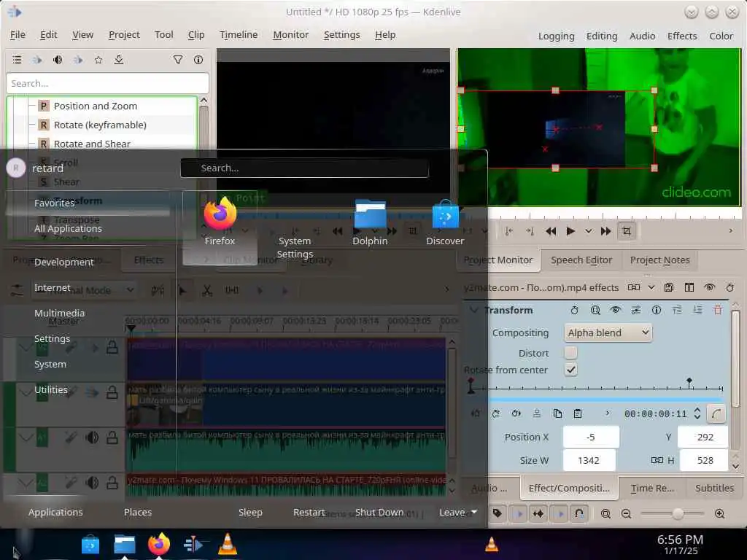Screen dimensions: 747x560
Task: Click Transform effect keyframe timer icon
Action: click(x=575, y=310)
